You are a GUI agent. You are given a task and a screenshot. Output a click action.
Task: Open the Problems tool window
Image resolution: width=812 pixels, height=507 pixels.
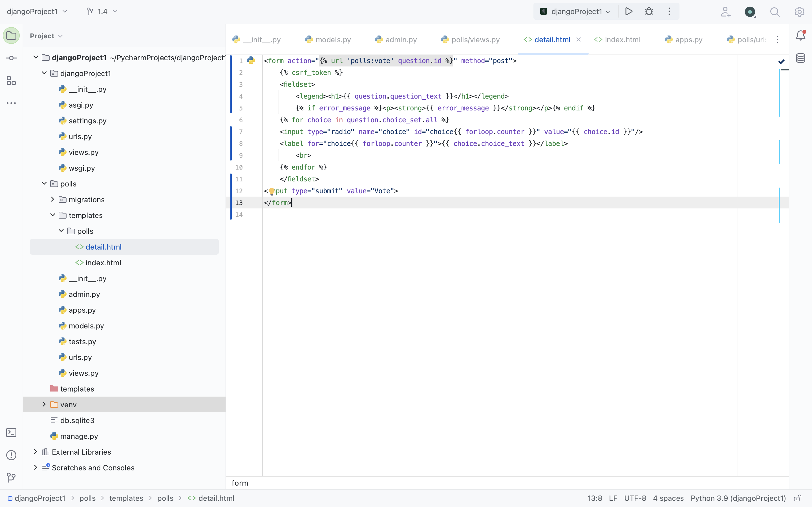[x=11, y=455]
